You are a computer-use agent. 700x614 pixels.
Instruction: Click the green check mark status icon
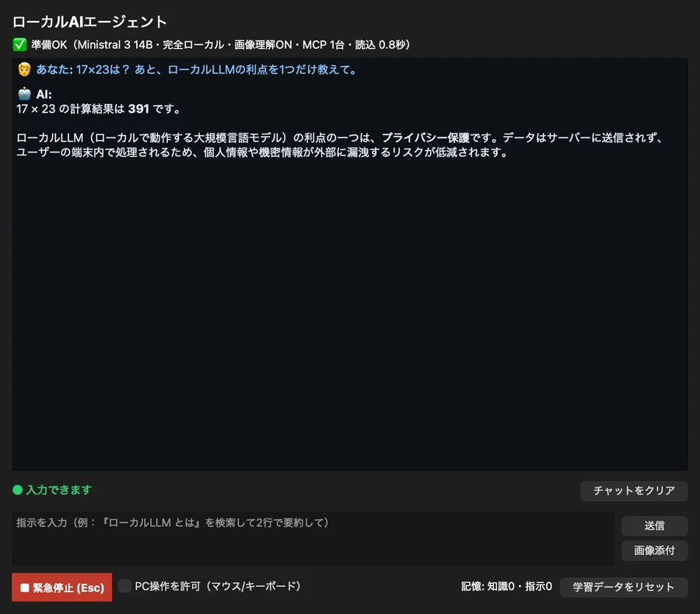(x=19, y=44)
